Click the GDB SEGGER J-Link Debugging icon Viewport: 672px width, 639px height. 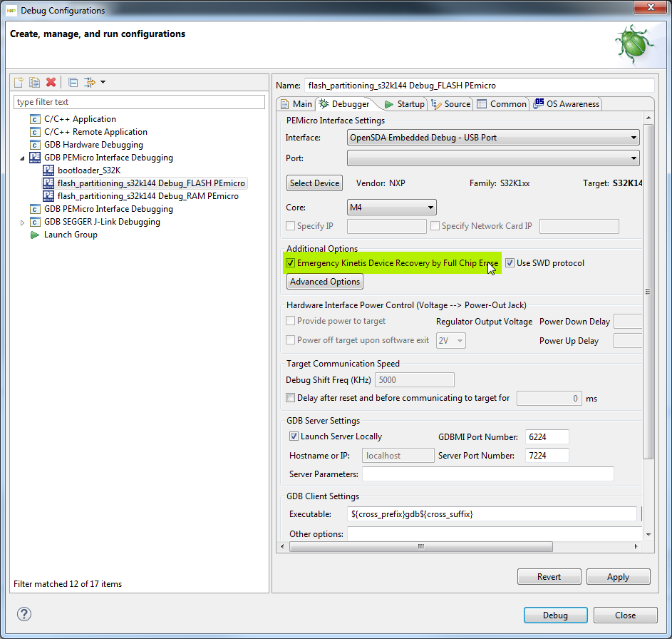click(x=35, y=222)
